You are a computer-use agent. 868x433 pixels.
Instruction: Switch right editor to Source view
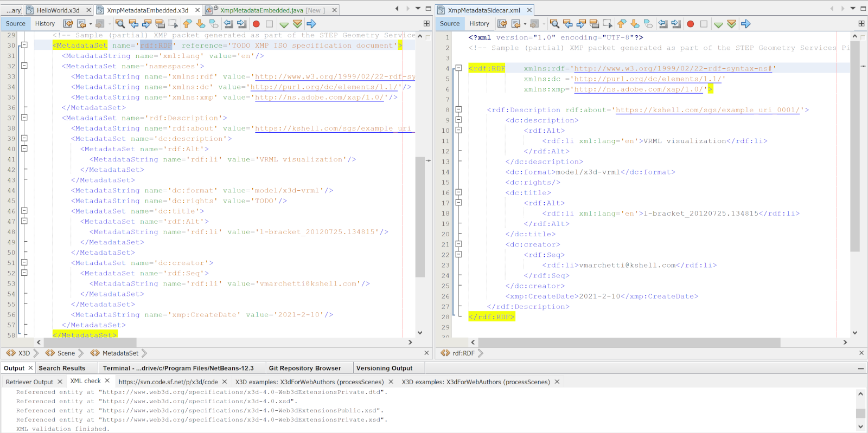click(450, 24)
